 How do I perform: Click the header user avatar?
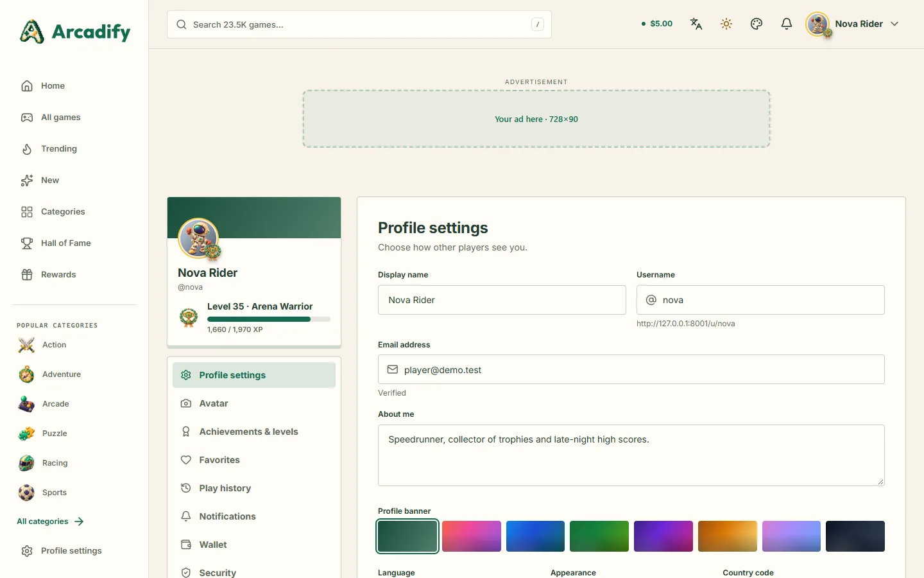817,24
